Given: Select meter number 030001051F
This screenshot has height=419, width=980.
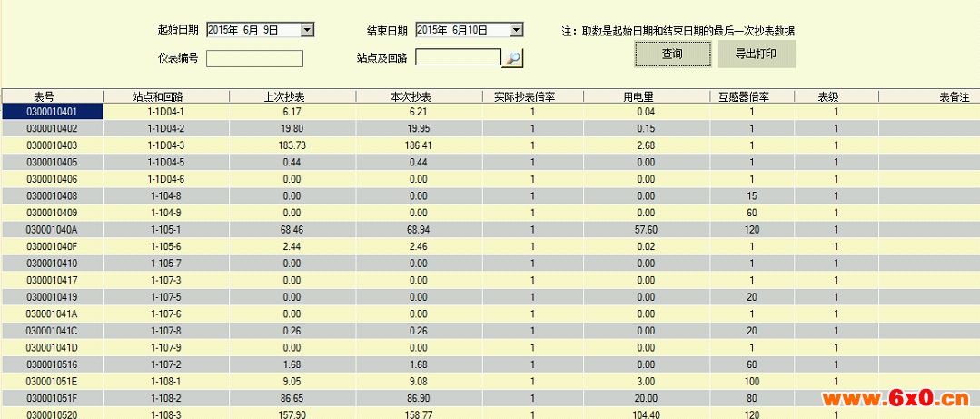Looking at the screenshot, I should click(x=52, y=398).
